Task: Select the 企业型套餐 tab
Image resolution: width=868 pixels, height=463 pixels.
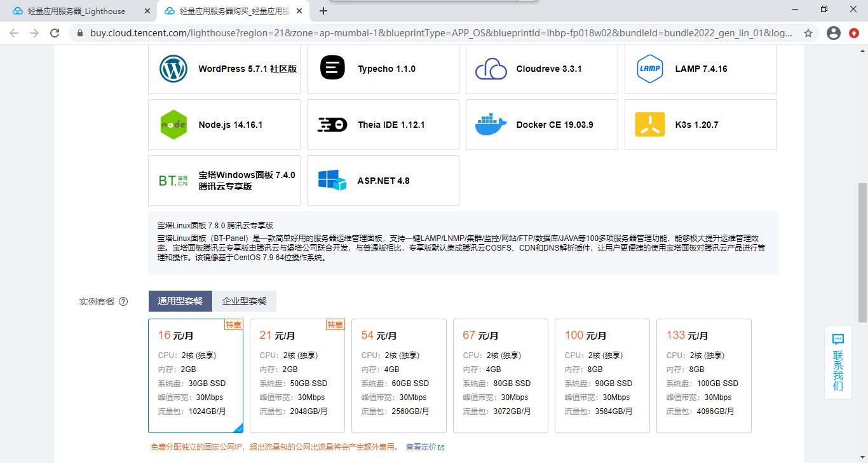Action: pos(245,301)
